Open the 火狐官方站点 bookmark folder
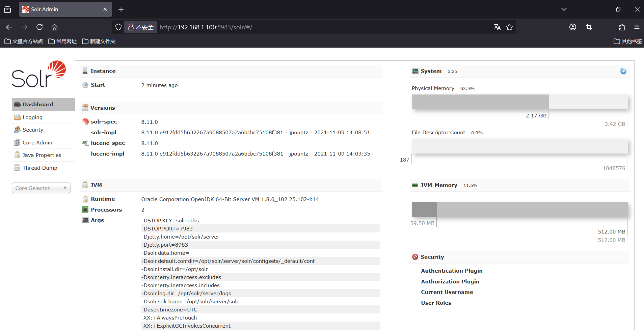This screenshot has height=330, width=644. [24, 42]
